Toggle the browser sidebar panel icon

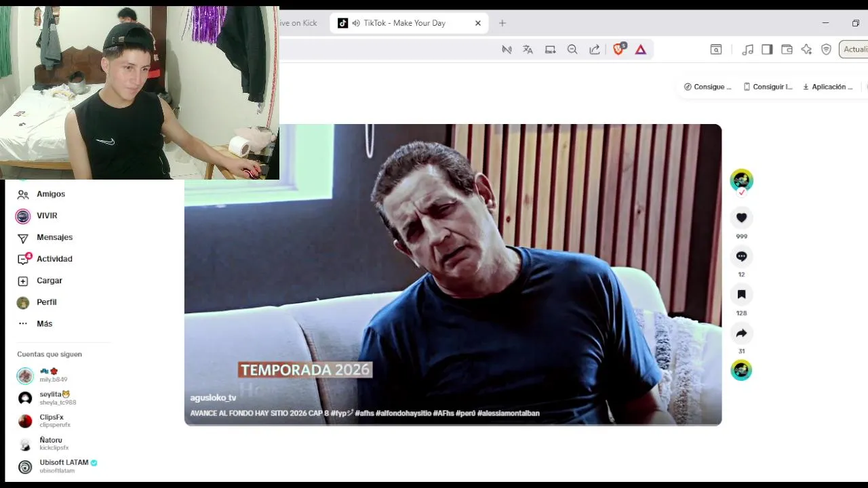767,49
